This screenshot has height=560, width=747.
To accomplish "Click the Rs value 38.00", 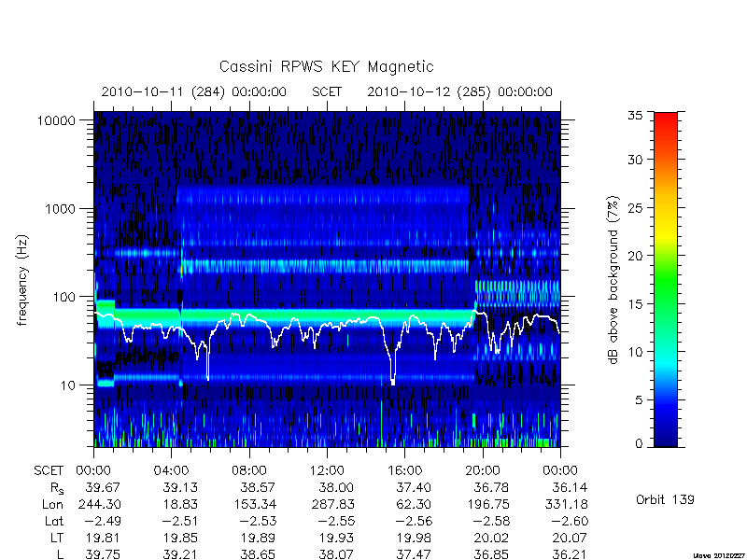I will [x=336, y=487].
